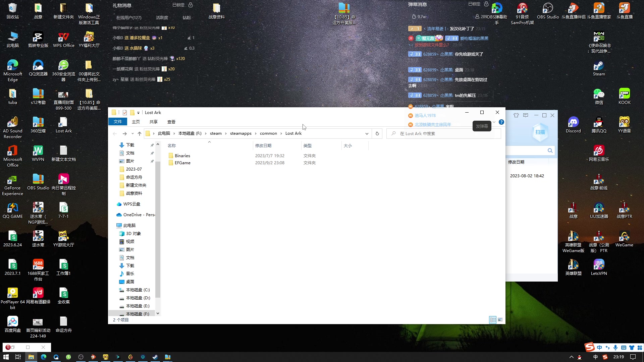Select the EFGame folder
644x362 pixels.
tap(182, 163)
